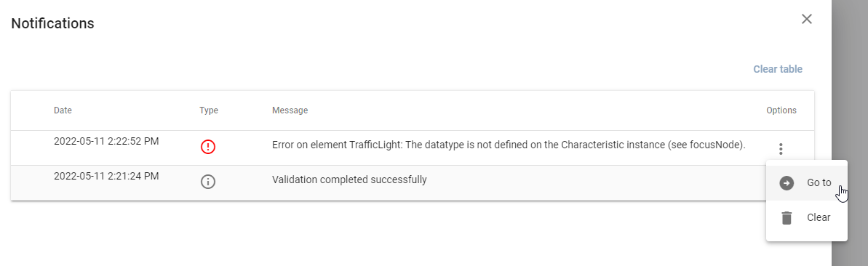Click the Type column header
This screenshot has height=266, width=868.
tap(209, 110)
